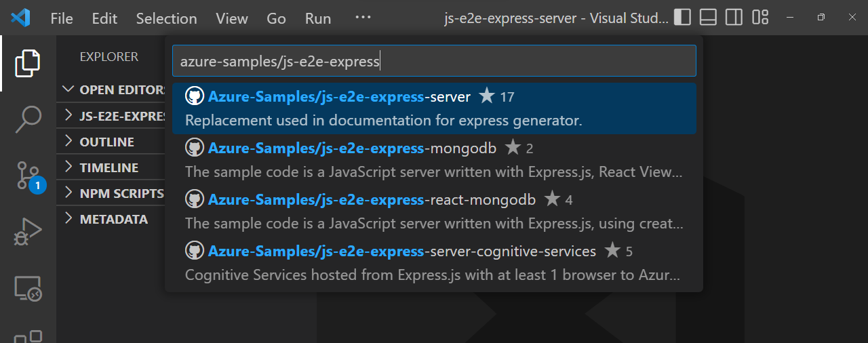
Task: Click 'Replacement used in documentation' description text
Action: coord(384,121)
